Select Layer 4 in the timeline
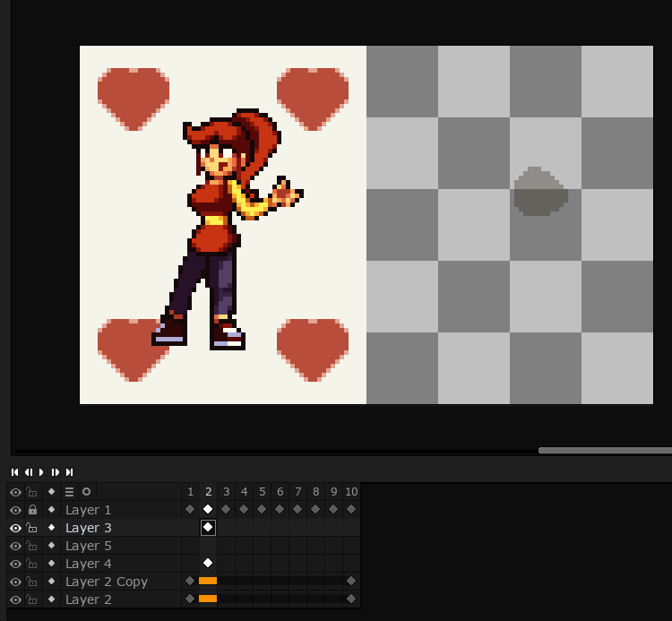The height and width of the screenshot is (621, 672). tap(121, 564)
